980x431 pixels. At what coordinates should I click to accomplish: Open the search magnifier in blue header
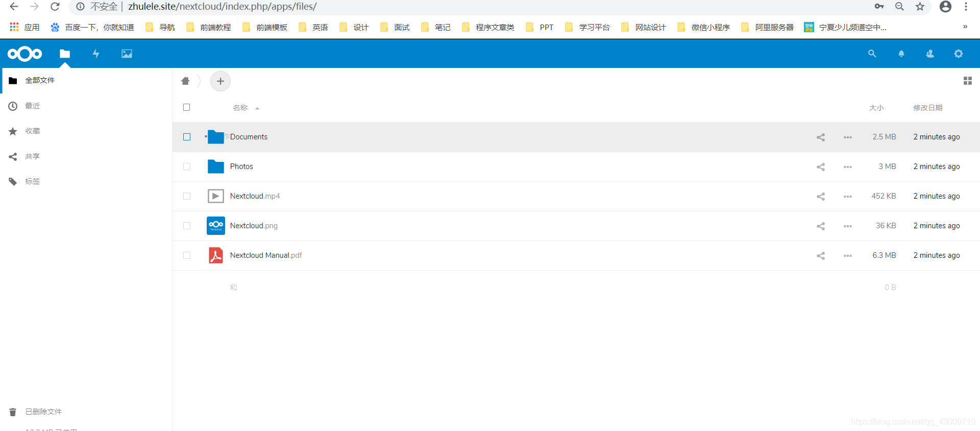coord(872,54)
